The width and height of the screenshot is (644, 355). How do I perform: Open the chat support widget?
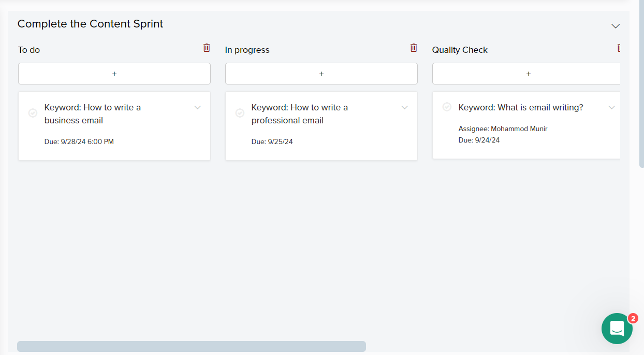pyautogui.click(x=617, y=328)
